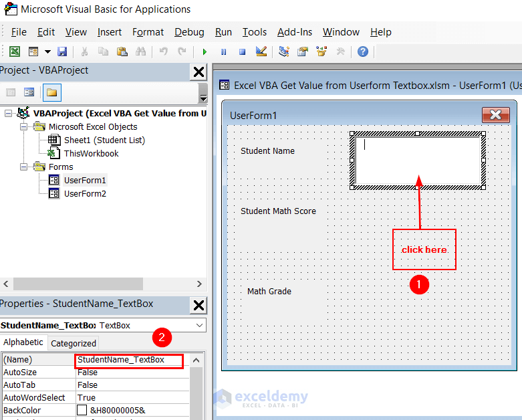Click the Cut scissors icon
The image size is (522, 420).
(x=84, y=51)
